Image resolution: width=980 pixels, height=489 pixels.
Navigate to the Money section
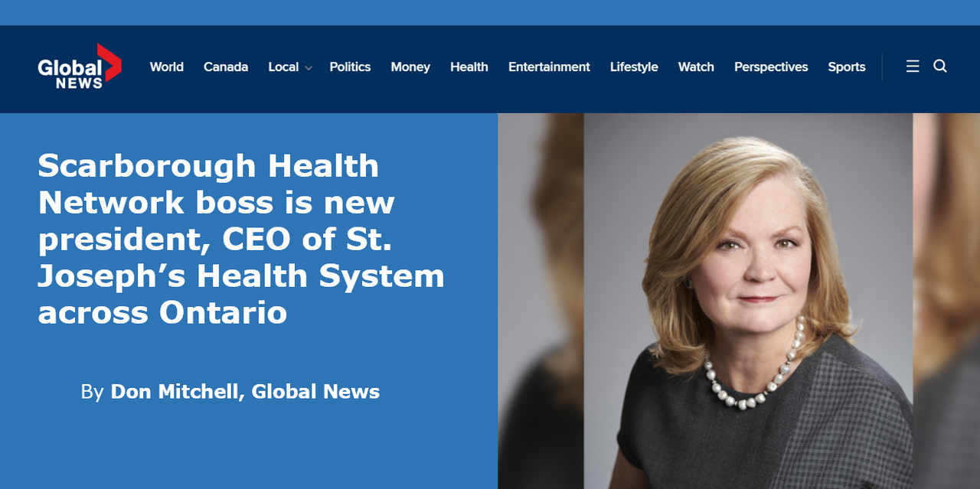pyautogui.click(x=410, y=67)
